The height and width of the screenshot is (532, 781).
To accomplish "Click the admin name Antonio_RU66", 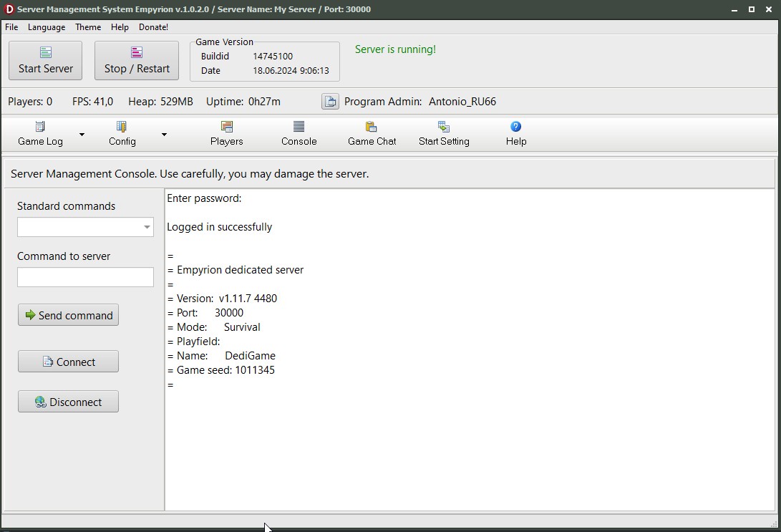I will (462, 102).
